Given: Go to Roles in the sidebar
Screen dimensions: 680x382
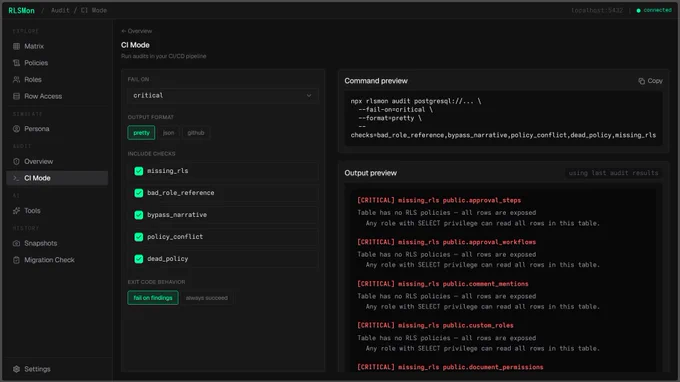Looking at the screenshot, I should pyautogui.click(x=57, y=79).
